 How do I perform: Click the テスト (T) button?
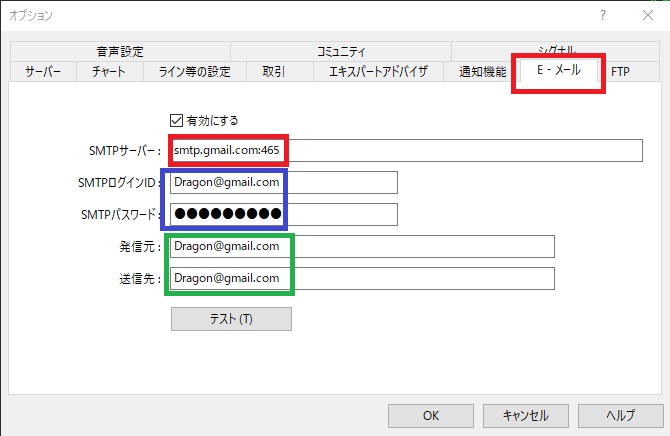tap(231, 319)
